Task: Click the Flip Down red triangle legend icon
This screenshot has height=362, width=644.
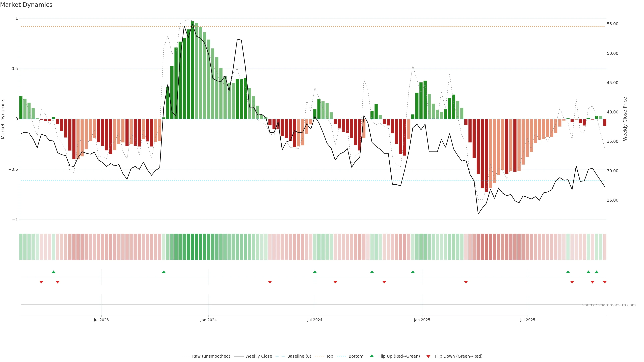Action: click(x=428, y=356)
